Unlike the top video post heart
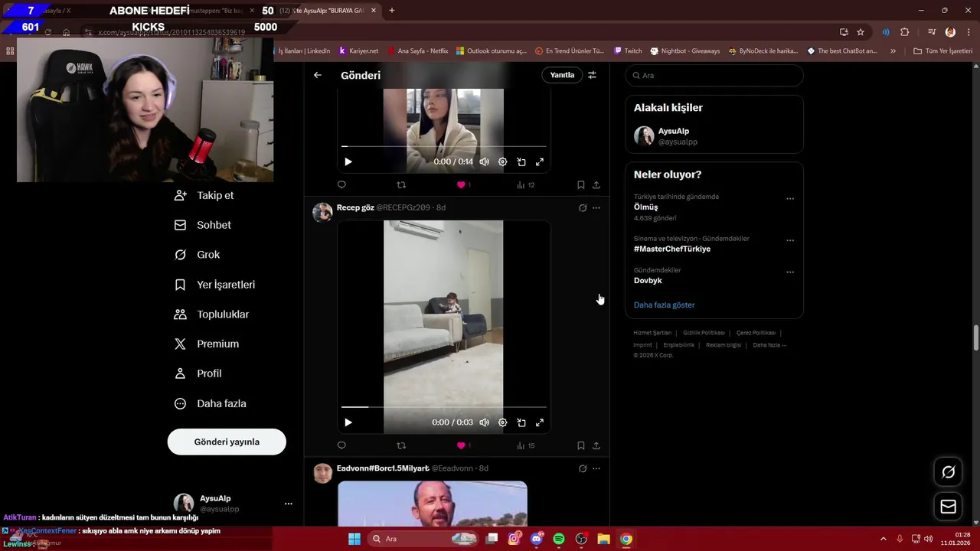980x551 pixels. pyautogui.click(x=461, y=184)
